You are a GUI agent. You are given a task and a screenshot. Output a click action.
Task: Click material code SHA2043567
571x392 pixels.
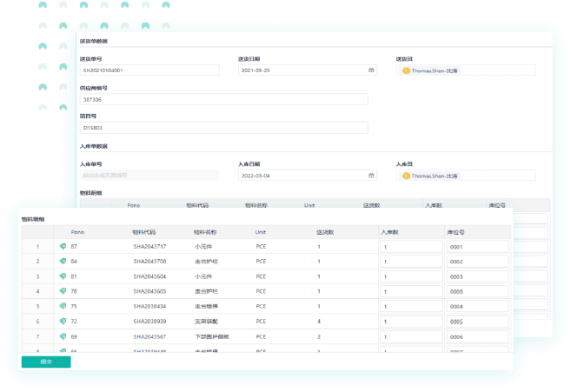149,336
